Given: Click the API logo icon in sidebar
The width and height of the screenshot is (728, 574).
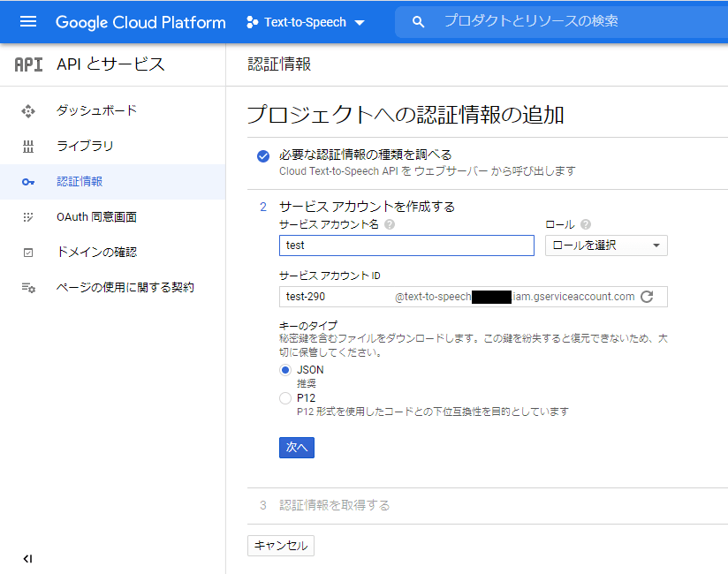Looking at the screenshot, I should 29,64.
